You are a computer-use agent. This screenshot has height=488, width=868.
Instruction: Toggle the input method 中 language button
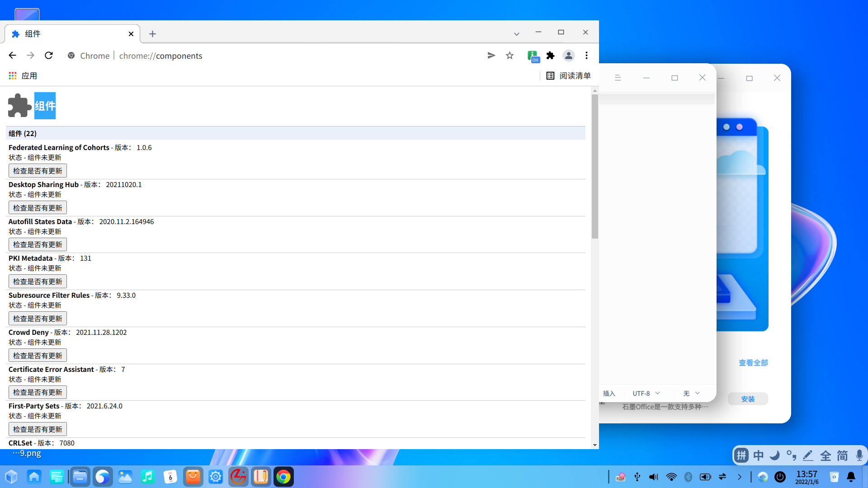758,455
